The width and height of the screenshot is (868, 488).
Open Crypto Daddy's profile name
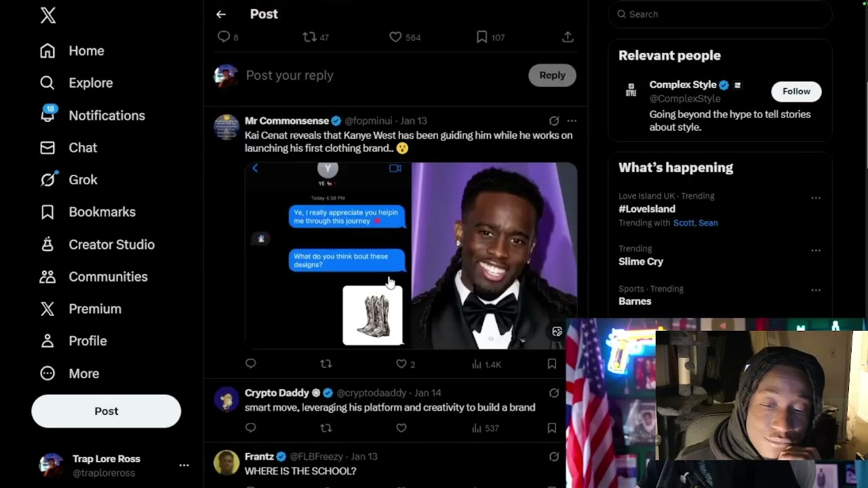click(277, 393)
